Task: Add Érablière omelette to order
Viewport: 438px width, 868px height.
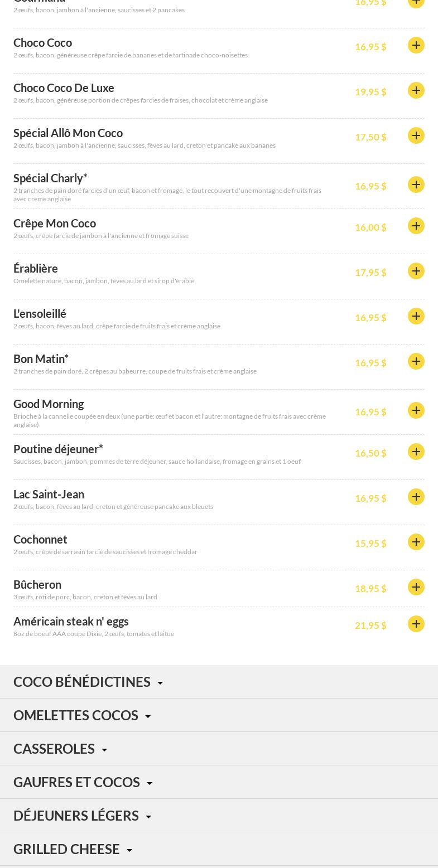Action: click(x=416, y=271)
